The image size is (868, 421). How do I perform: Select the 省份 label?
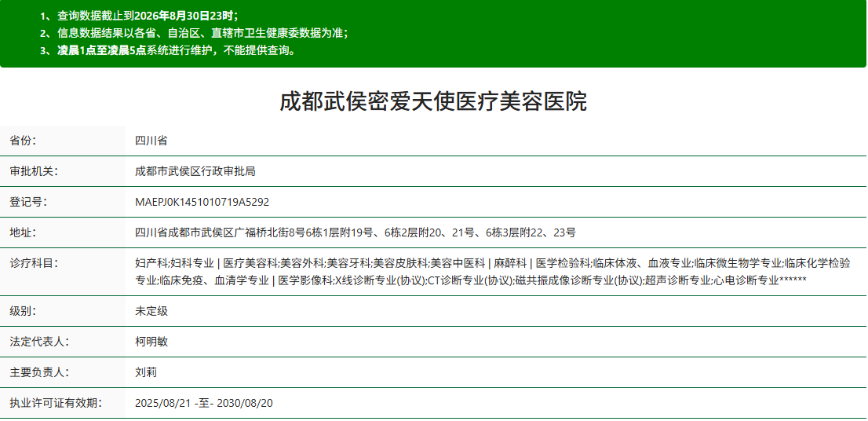[23, 141]
